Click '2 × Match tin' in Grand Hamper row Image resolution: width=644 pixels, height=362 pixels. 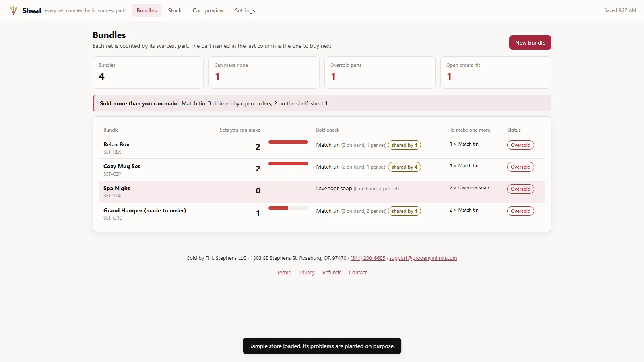464,210
